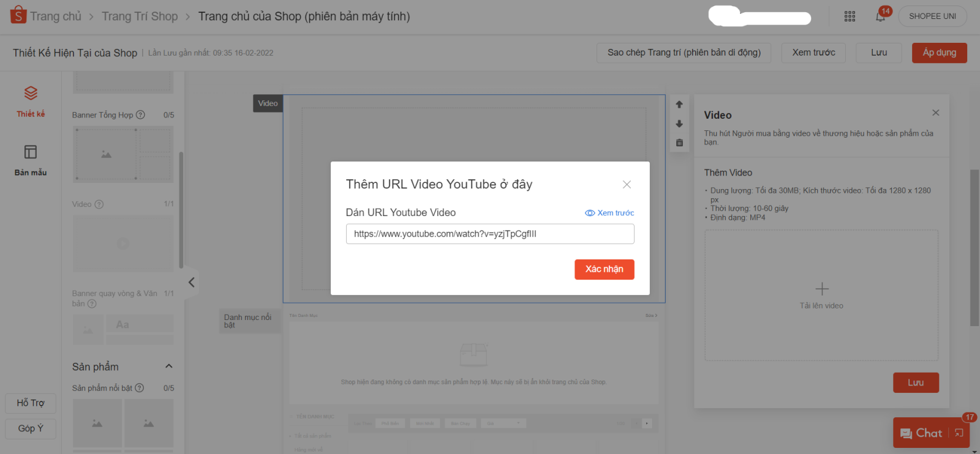Open the apps grid menu

[x=850, y=17]
